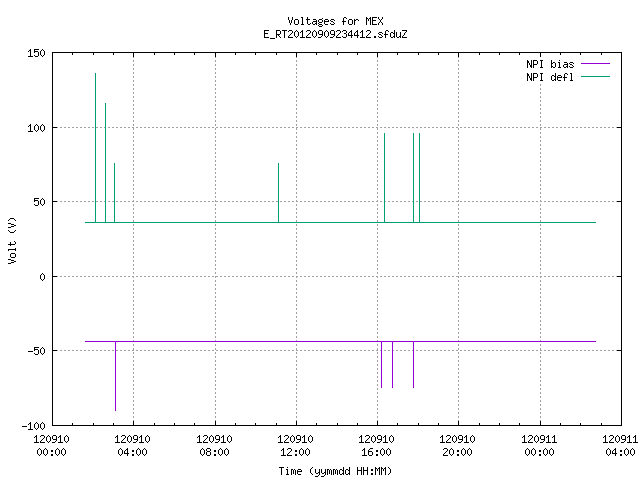Image resolution: width=640 pixels, height=480 pixels.
Task: Click the y-axis tick value 50
Action: 39,202
